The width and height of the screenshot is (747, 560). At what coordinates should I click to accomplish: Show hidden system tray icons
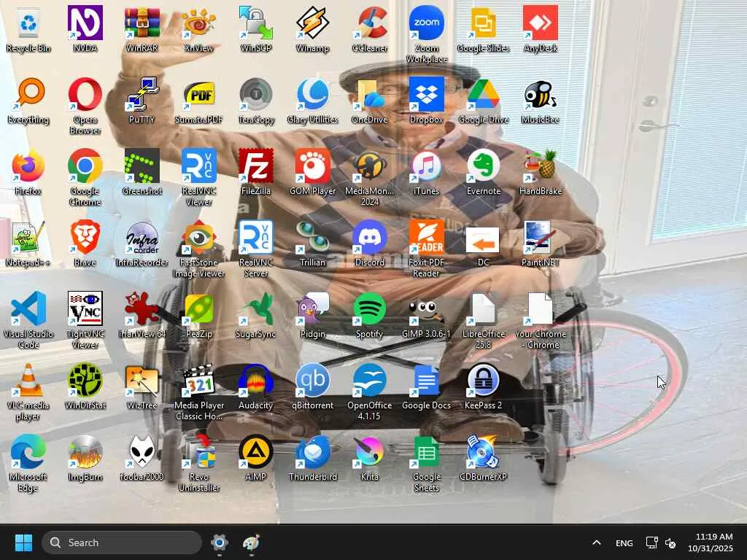596,542
